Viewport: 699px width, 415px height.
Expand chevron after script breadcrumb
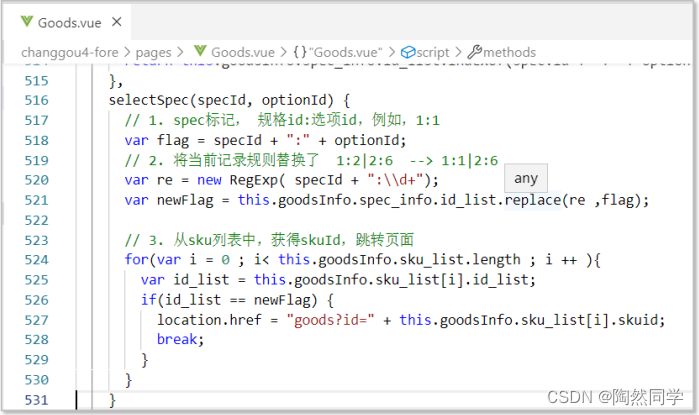click(458, 53)
